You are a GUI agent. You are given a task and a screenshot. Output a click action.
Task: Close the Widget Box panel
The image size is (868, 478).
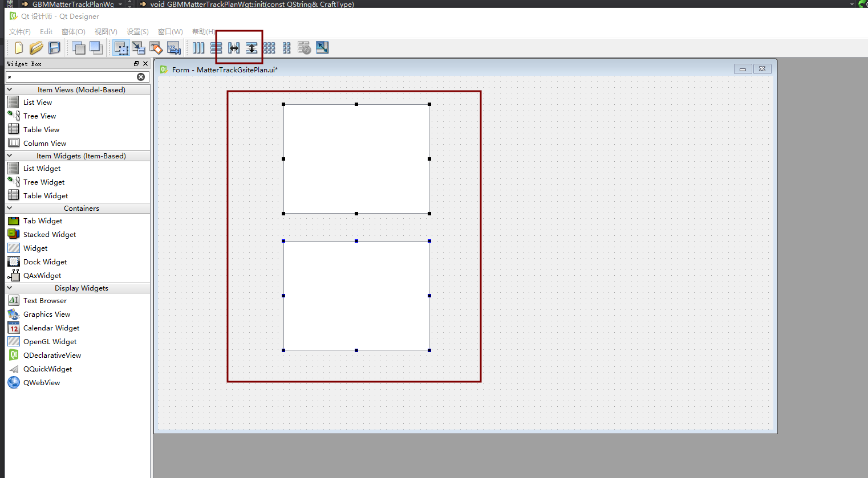(x=144, y=63)
